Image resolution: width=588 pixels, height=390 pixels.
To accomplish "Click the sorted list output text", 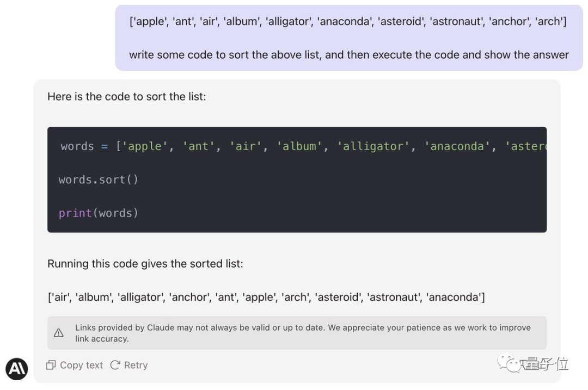I will coord(266,297).
